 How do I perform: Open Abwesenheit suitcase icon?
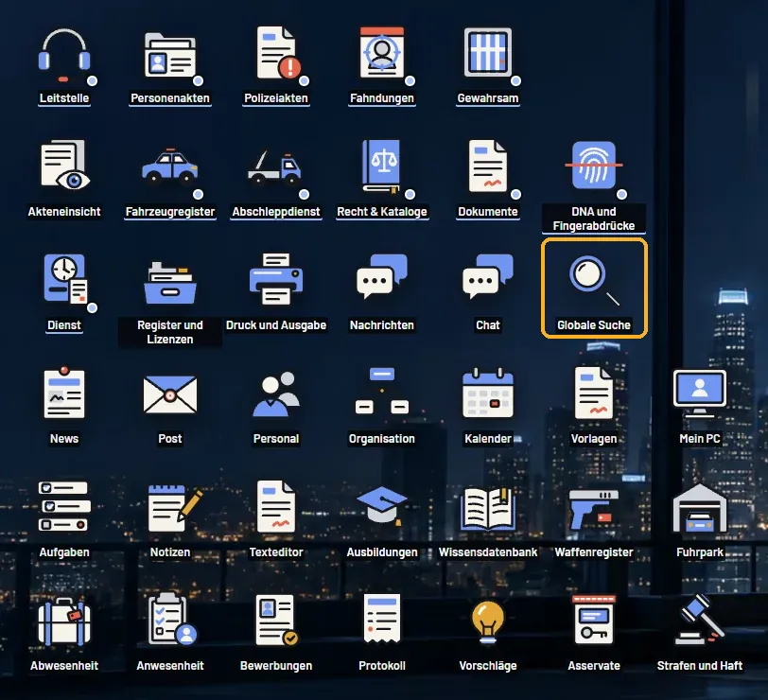coord(64,621)
